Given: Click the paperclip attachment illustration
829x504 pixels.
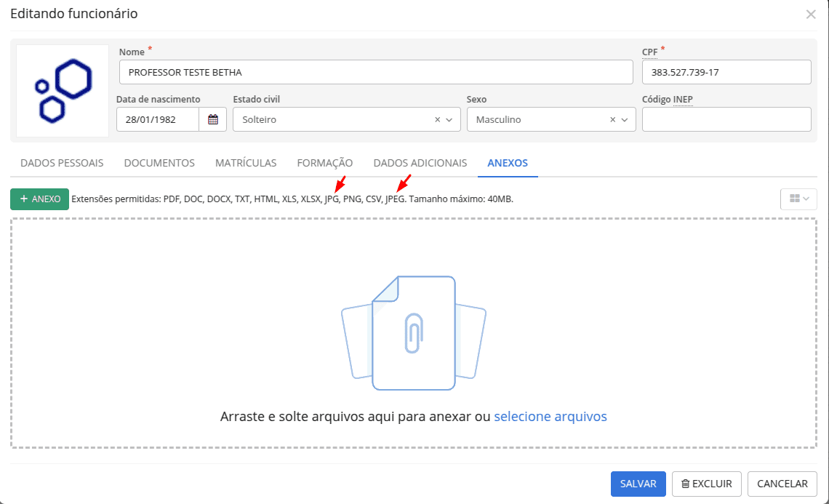Looking at the screenshot, I should (x=414, y=332).
